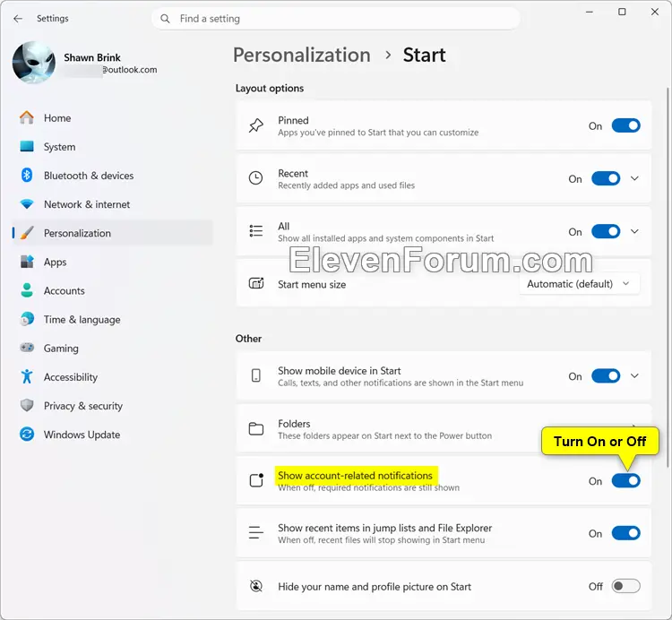Focus the Find a setting search box
Screen dimensions: 672x620
click(336, 19)
